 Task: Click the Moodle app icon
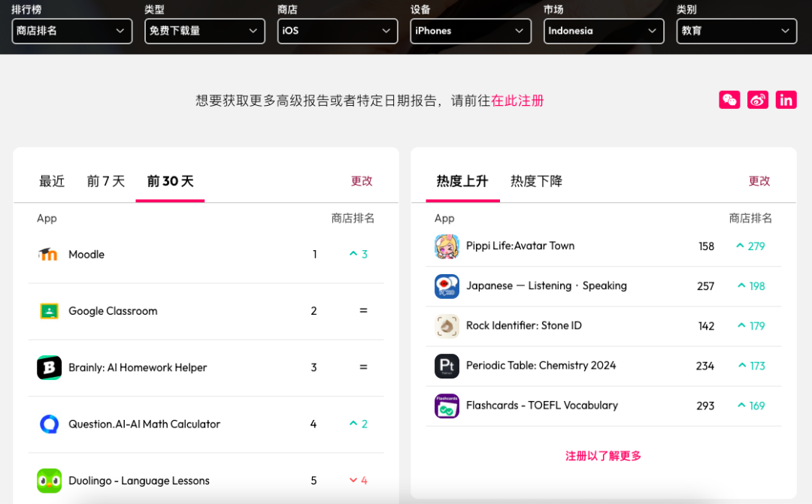pyautogui.click(x=49, y=254)
